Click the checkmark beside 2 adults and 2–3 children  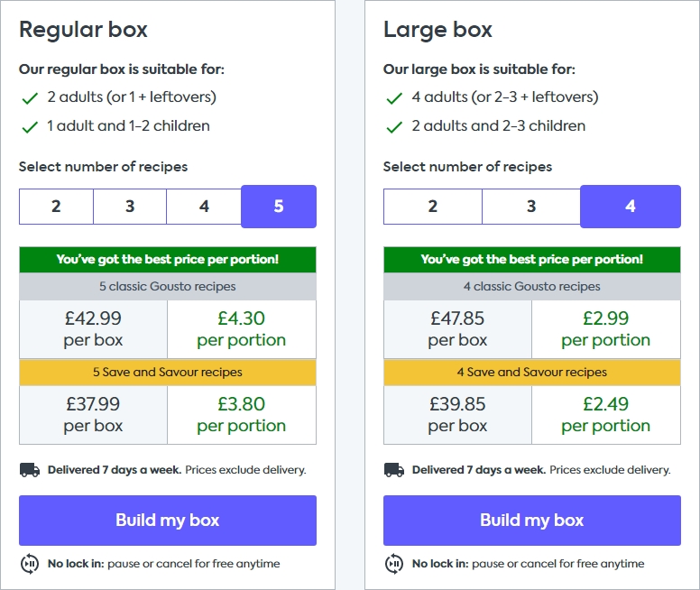(x=394, y=127)
